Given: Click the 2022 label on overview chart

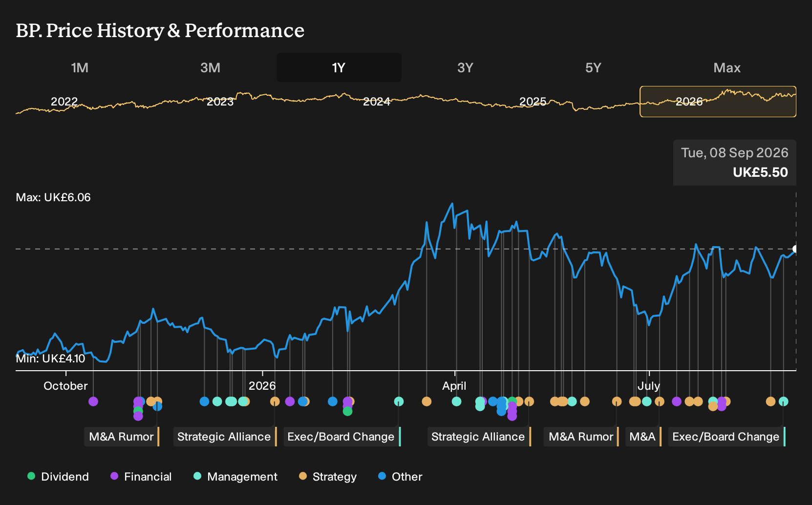Looking at the screenshot, I should [x=64, y=102].
